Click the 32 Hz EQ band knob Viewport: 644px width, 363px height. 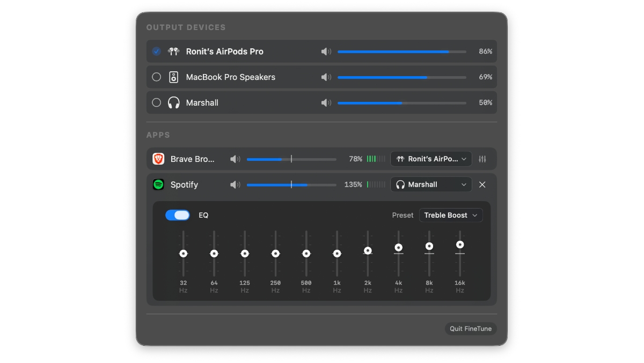[x=184, y=254]
